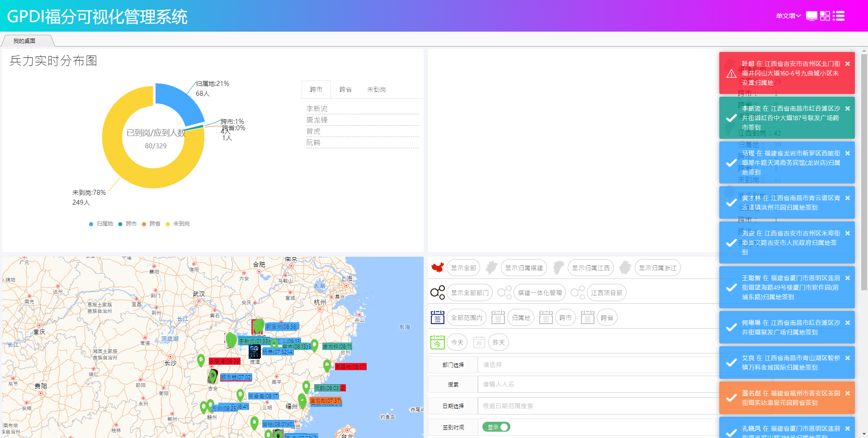The width and height of the screenshot is (868, 438).
Task: Click the blue sign-in calendar icon
Action: (x=437, y=317)
